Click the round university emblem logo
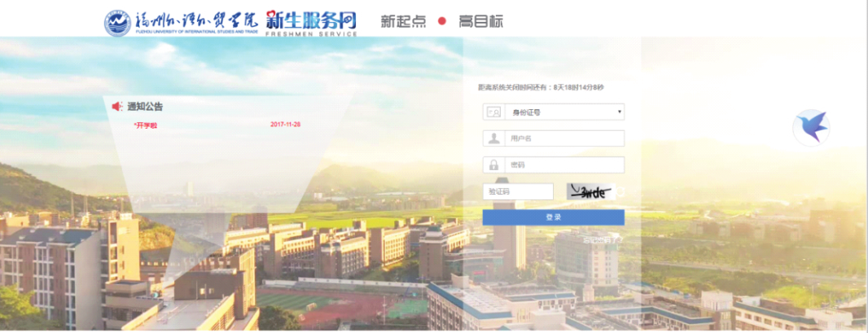 coord(117,22)
